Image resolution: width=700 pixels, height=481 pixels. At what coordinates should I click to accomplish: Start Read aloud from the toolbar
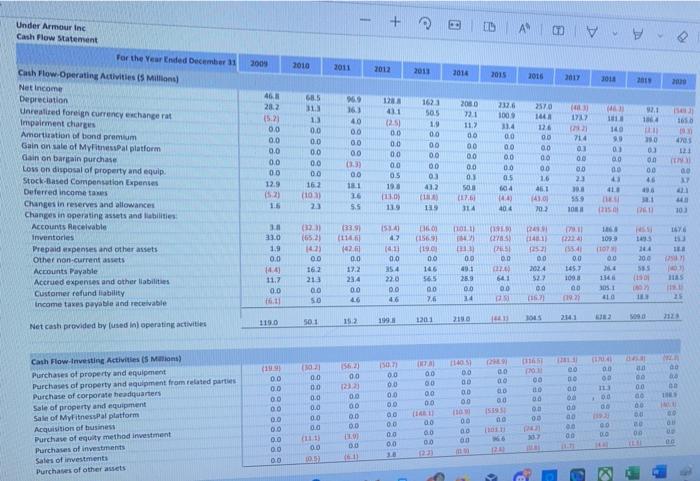(x=524, y=29)
